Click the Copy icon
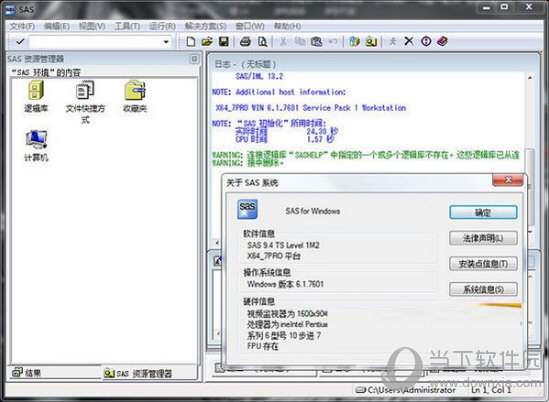 (x=300, y=42)
